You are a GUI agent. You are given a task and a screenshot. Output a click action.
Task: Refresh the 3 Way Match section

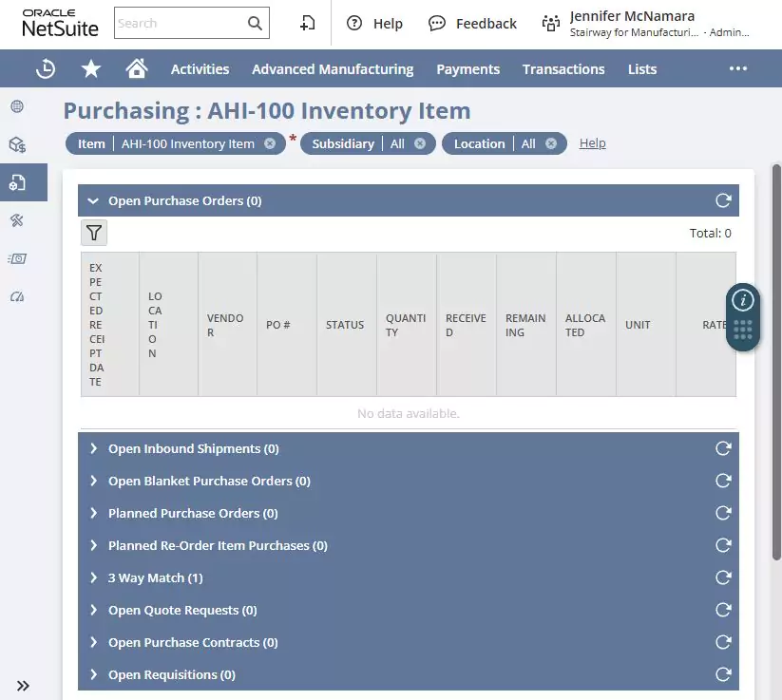723,577
